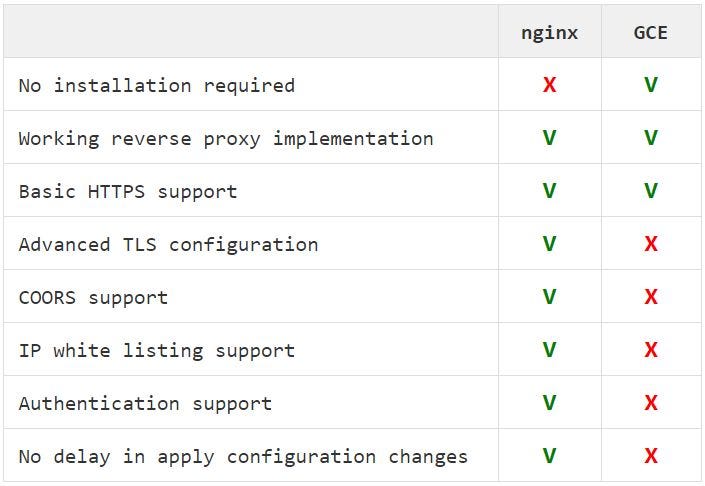
Task: Select the 'COORS support' row label
Action: 93,298
